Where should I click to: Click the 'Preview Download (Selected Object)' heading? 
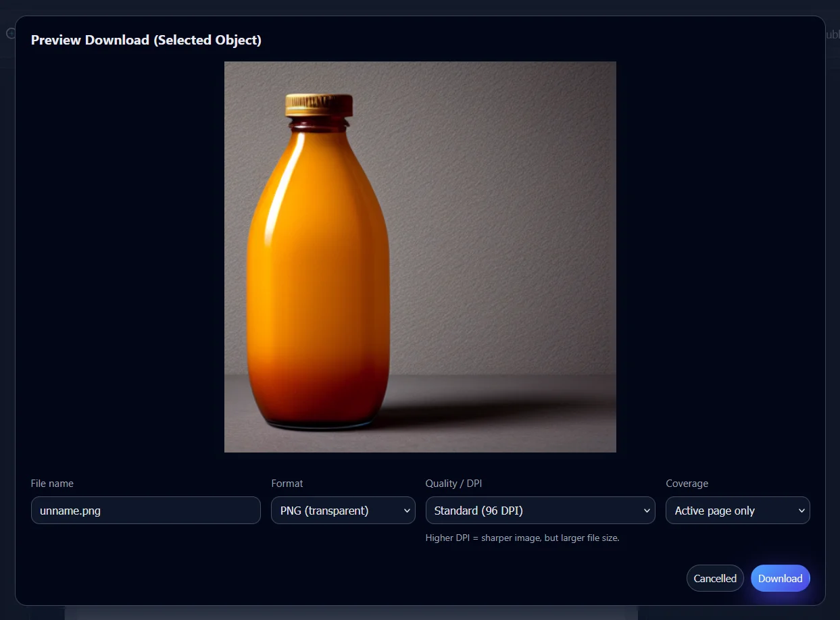point(146,40)
